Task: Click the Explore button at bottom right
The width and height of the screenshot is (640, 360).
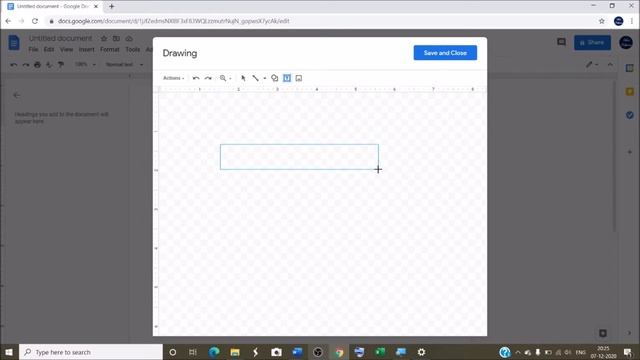Action: (x=603, y=333)
